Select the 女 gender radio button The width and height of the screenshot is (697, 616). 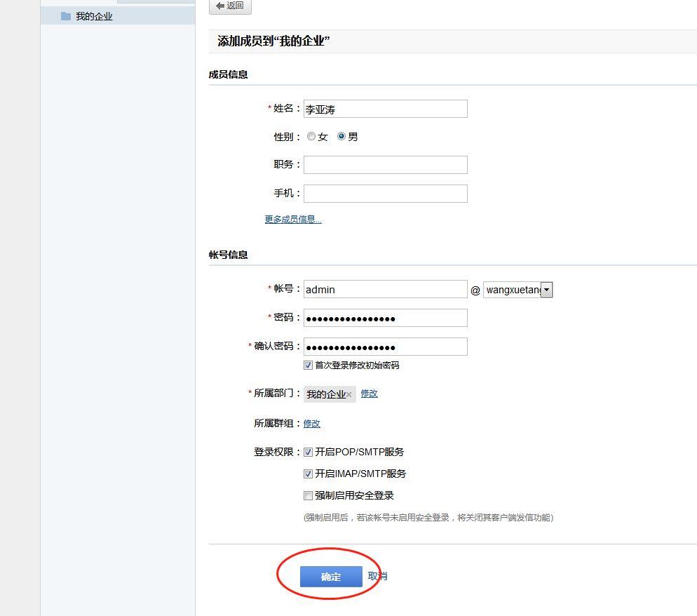[x=311, y=136]
